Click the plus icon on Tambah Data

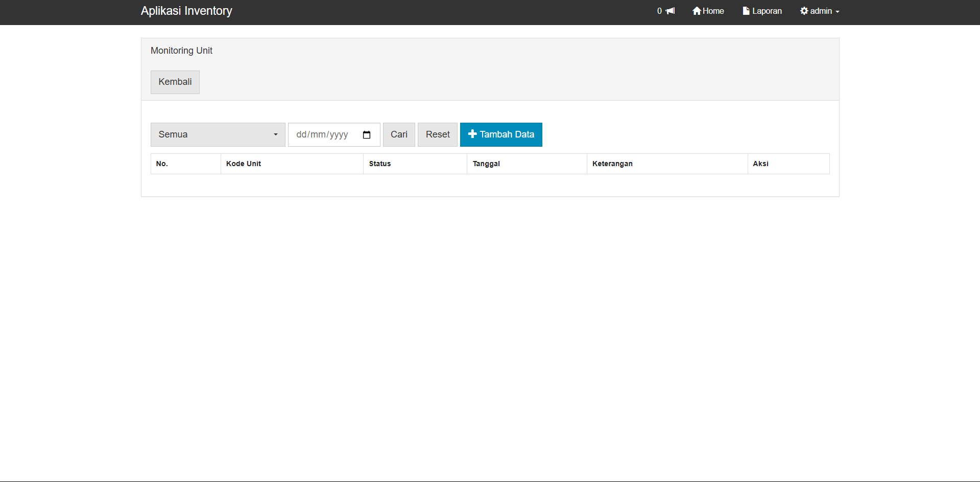pos(472,134)
